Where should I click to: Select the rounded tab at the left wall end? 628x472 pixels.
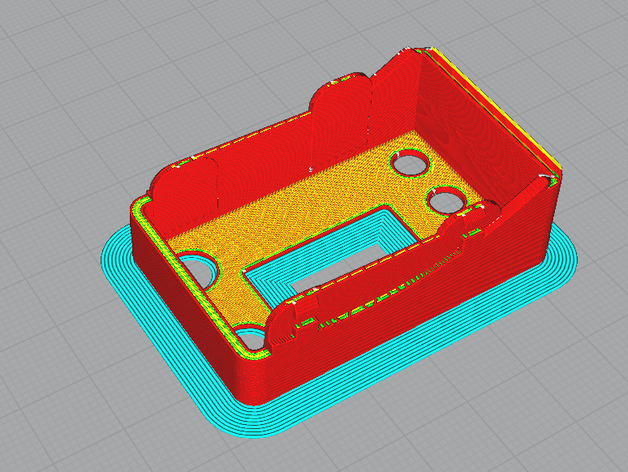click(x=170, y=178)
